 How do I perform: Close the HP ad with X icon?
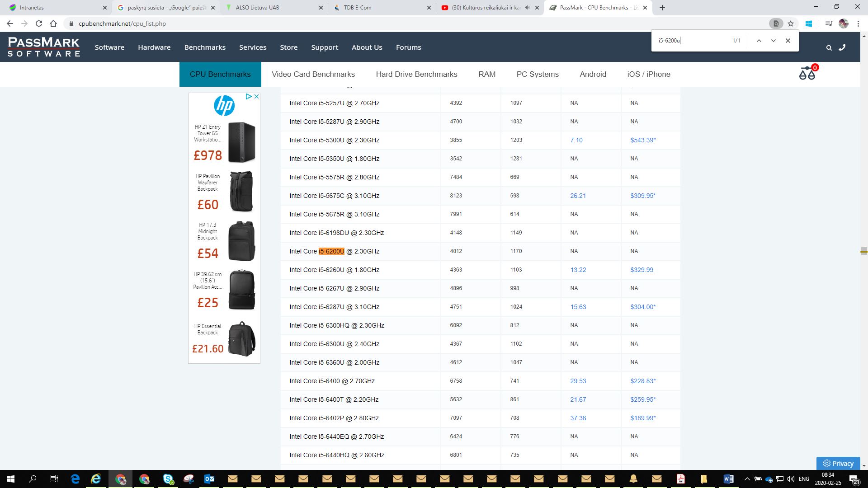click(x=256, y=96)
